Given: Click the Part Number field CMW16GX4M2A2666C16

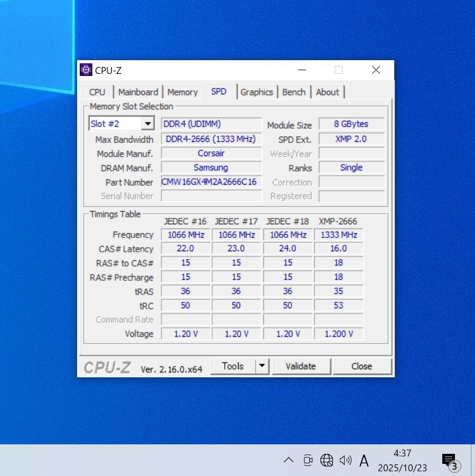Looking at the screenshot, I should [x=211, y=182].
